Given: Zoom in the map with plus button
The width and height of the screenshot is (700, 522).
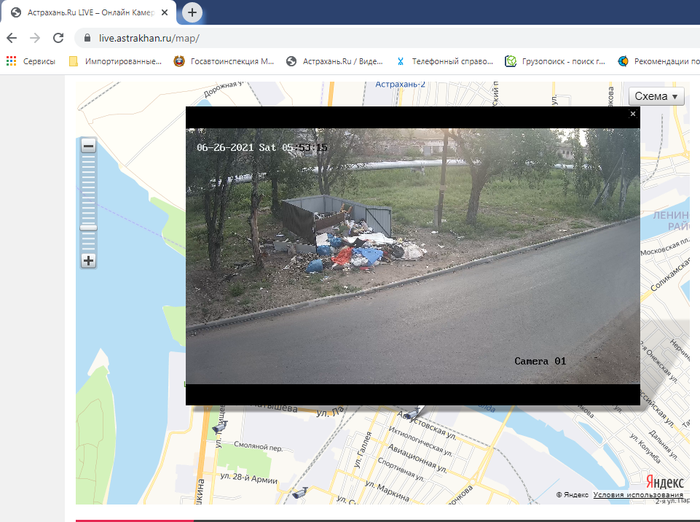Looking at the screenshot, I should point(88,261).
